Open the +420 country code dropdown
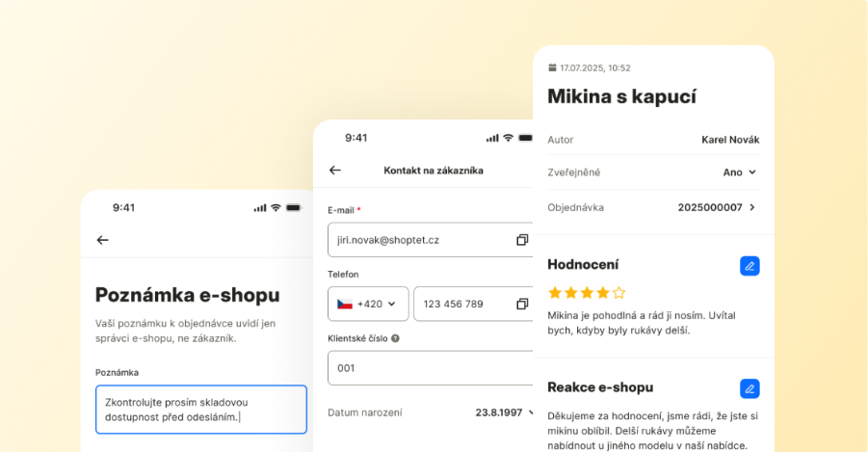Image resolution: width=868 pixels, height=452 pixels. point(368,304)
